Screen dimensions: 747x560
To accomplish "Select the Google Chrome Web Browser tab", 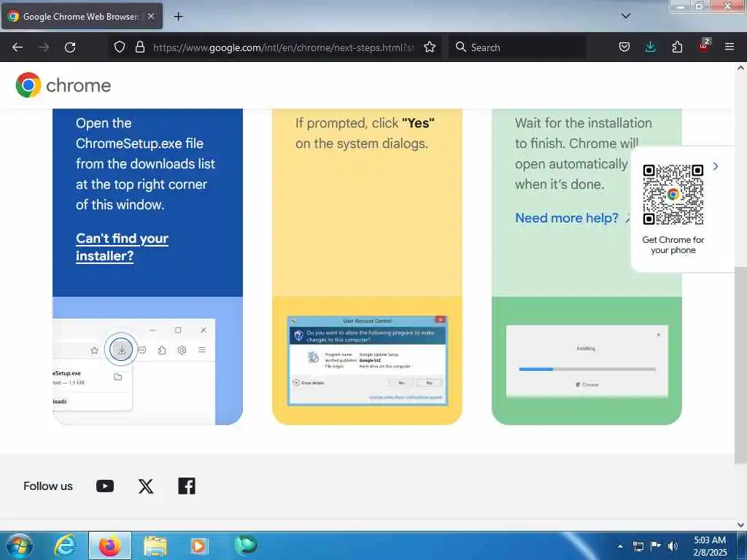I will 82,16.
